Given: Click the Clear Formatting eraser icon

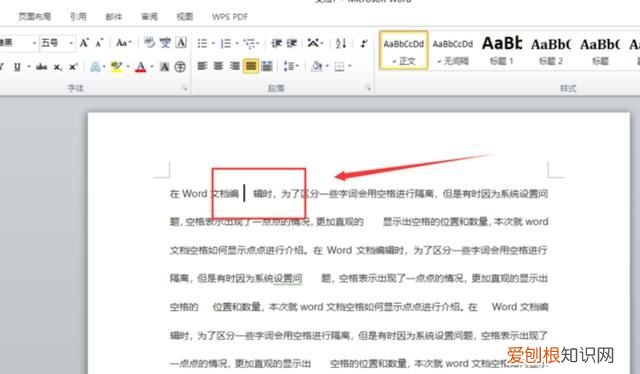Looking at the screenshot, I should click(149, 42).
